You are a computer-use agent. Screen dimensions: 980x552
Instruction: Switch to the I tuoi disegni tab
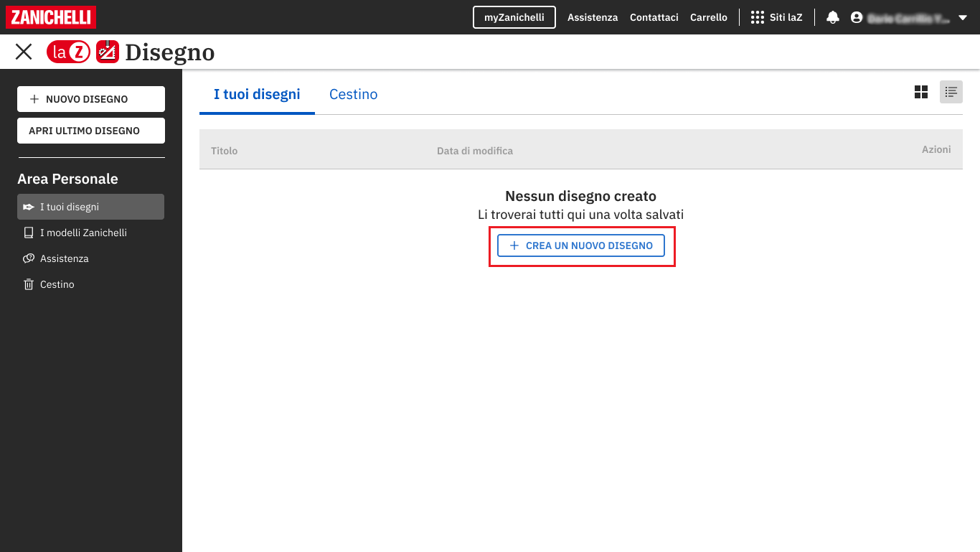tap(257, 94)
